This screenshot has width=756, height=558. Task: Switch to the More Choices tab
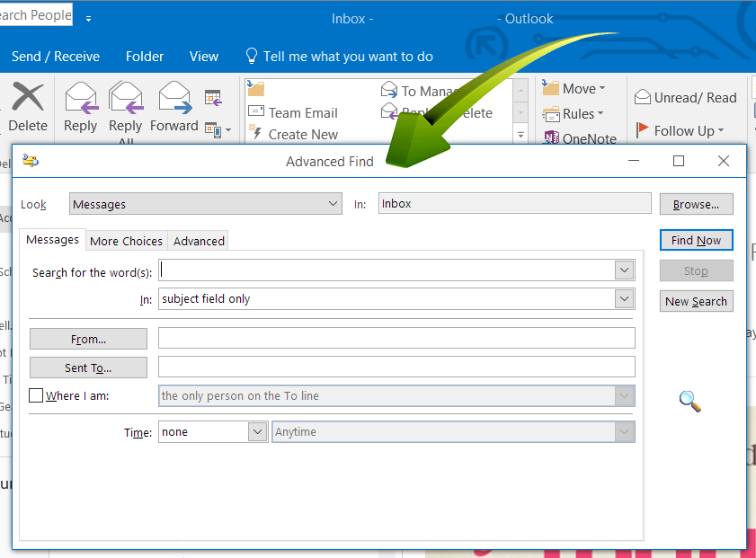click(x=127, y=241)
